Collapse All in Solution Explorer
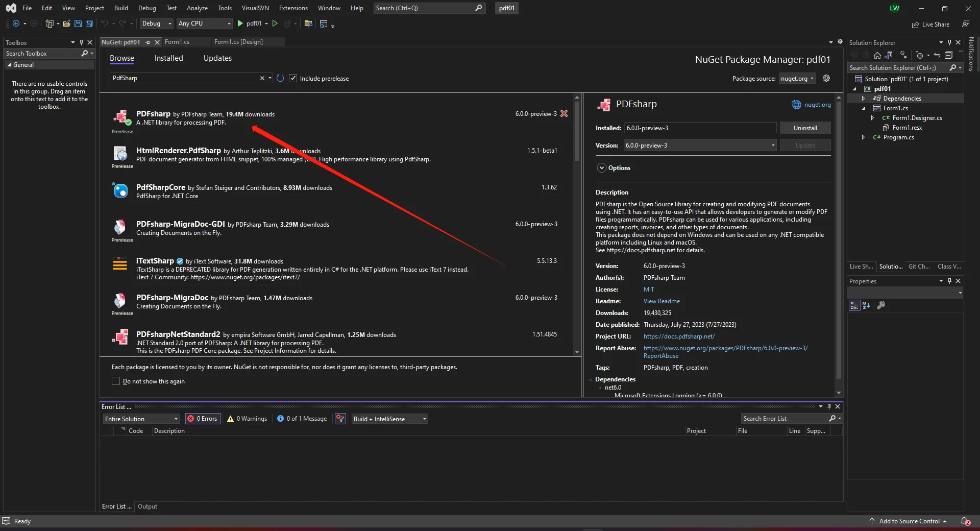 pos(948,55)
